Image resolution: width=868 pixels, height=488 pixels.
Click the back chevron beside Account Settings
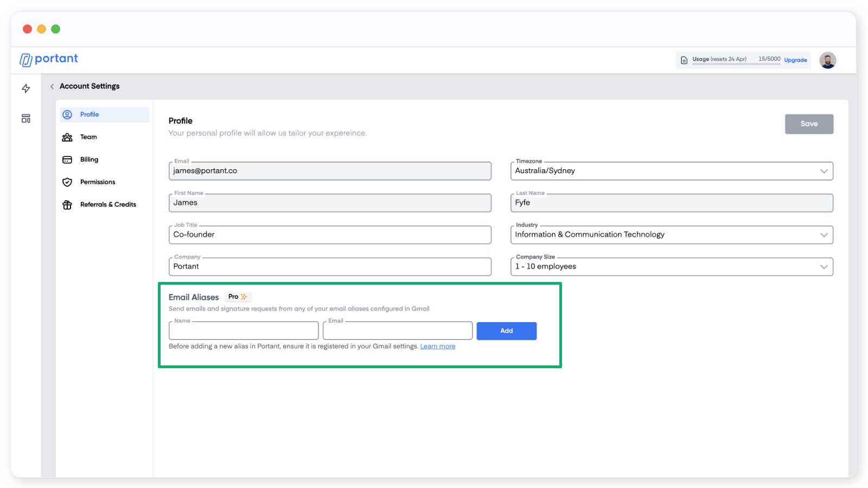tap(52, 86)
